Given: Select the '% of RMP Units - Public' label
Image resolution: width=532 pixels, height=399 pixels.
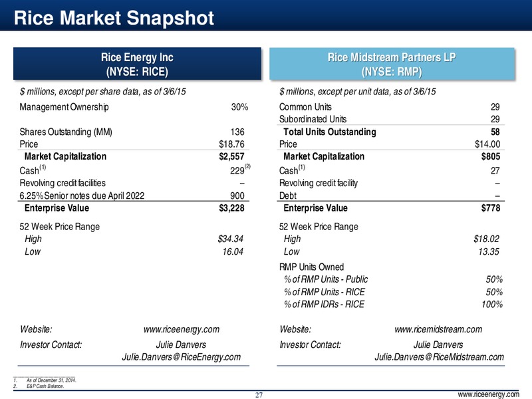Looking at the screenshot, I should click(x=326, y=279).
